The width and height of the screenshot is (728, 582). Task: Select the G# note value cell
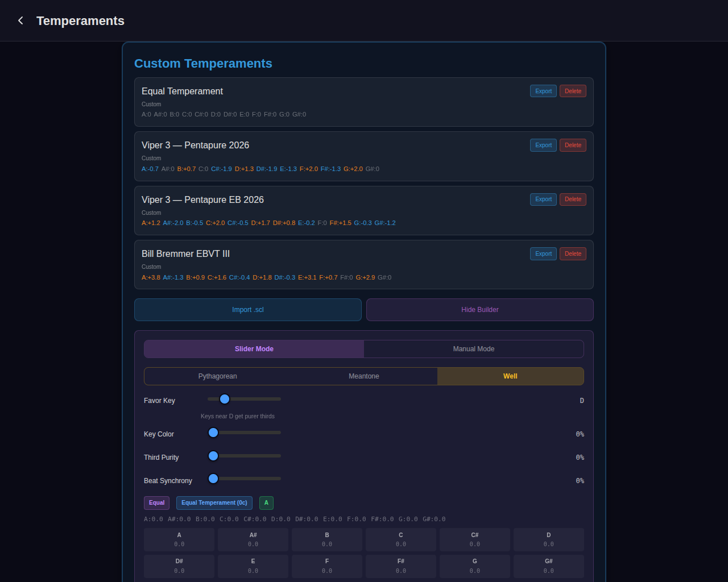tap(548, 566)
